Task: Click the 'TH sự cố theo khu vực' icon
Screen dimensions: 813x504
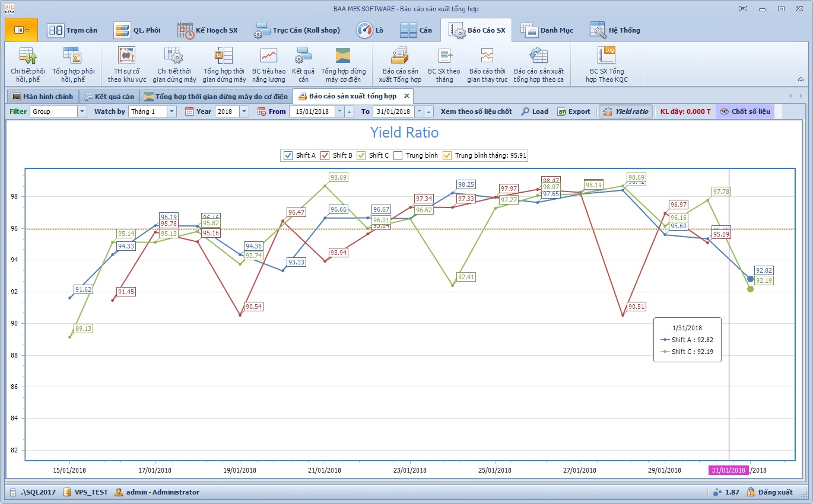Action: click(126, 56)
